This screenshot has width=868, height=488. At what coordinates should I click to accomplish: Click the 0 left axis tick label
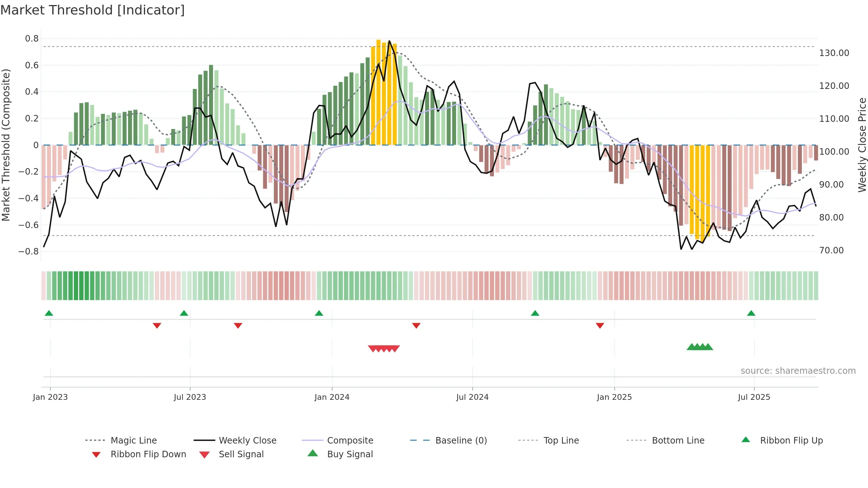[x=36, y=145]
